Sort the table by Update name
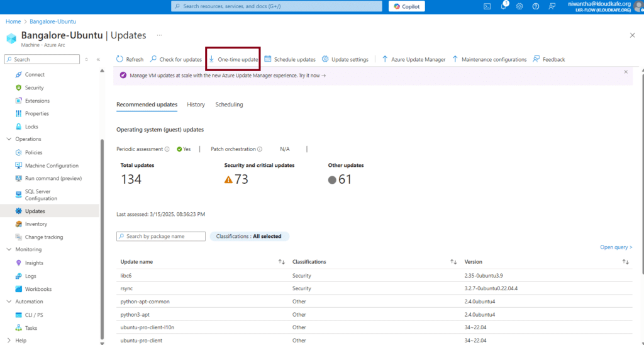 [282, 262]
